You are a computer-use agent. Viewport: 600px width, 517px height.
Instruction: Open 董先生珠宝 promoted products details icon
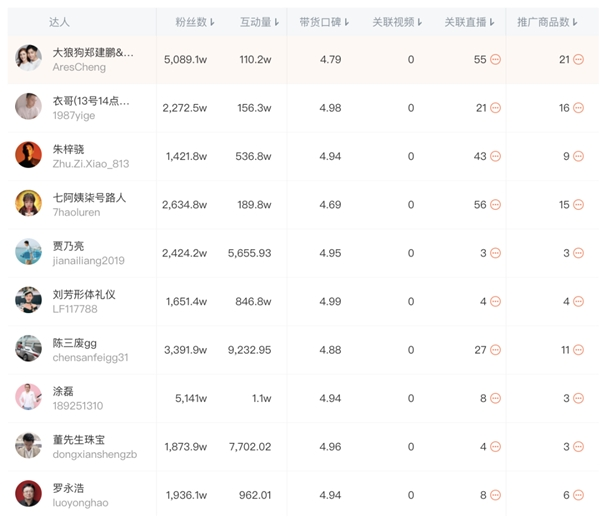pos(578,447)
